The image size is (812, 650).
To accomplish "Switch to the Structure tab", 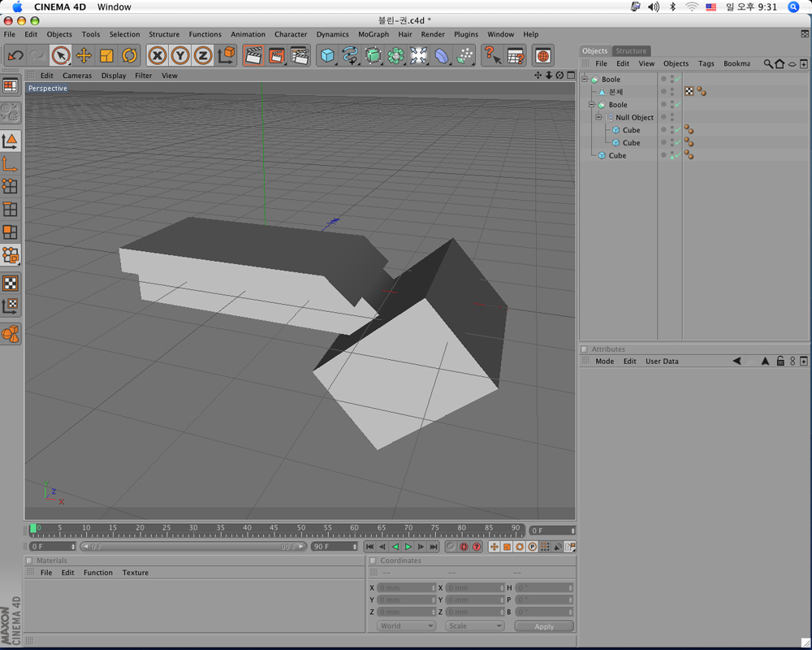I will [631, 50].
